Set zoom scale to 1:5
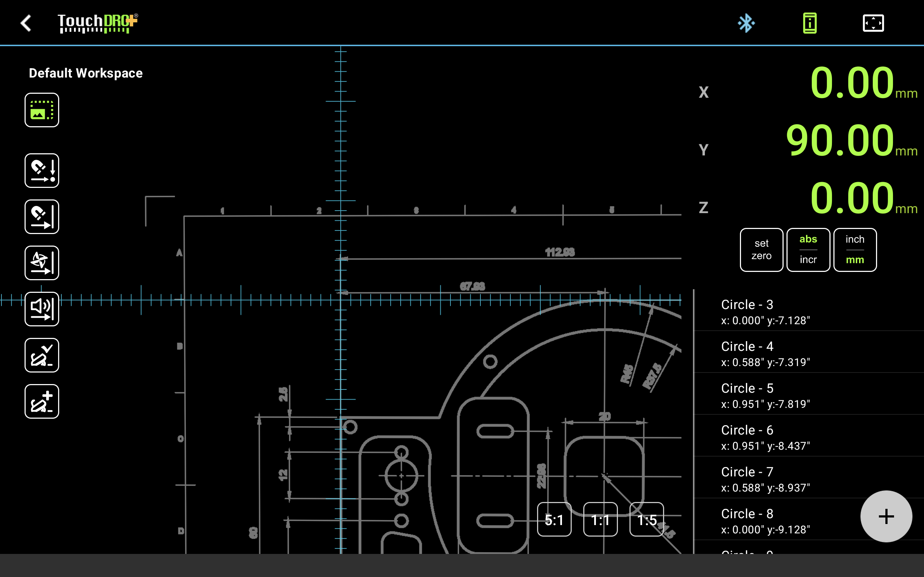Screen dimensions: 924x577 [646, 519]
